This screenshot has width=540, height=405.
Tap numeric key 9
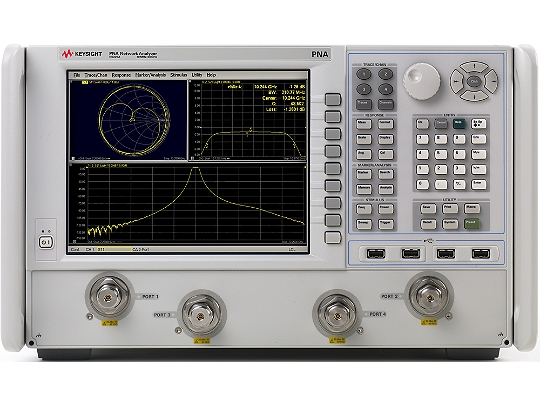[x=459, y=139]
